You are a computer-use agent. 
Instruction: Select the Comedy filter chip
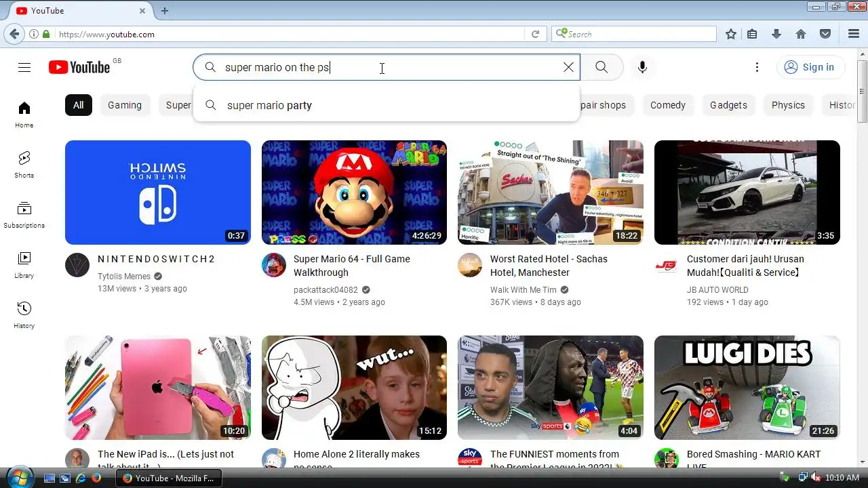(668, 105)
